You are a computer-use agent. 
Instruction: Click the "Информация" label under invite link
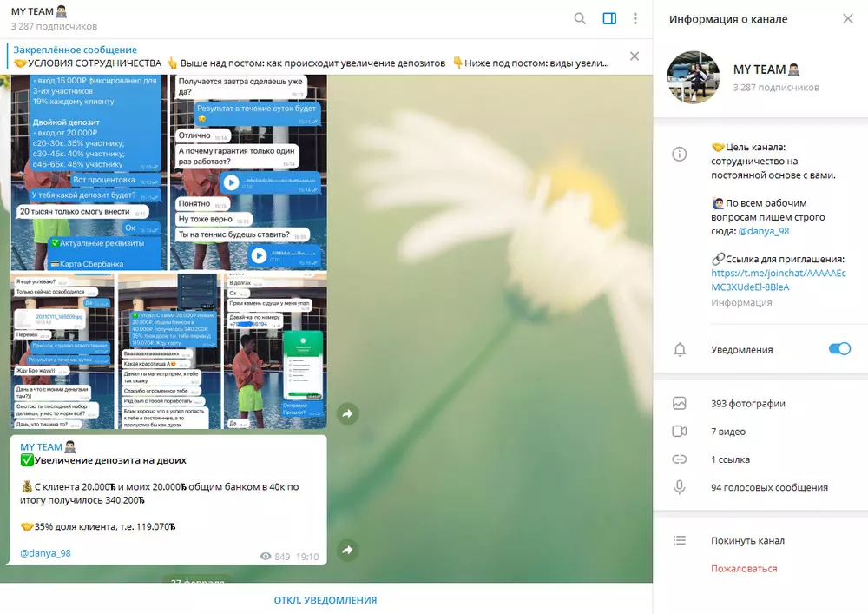[x=741, y=302]
